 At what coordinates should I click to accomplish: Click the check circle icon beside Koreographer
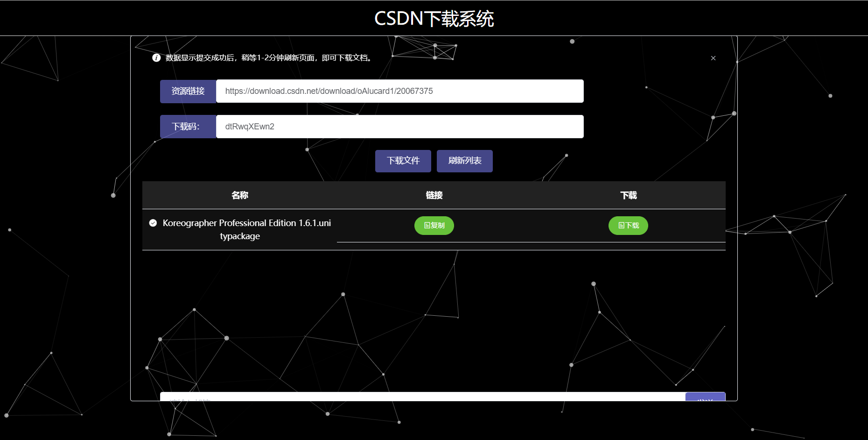click(x=153, y=223)
